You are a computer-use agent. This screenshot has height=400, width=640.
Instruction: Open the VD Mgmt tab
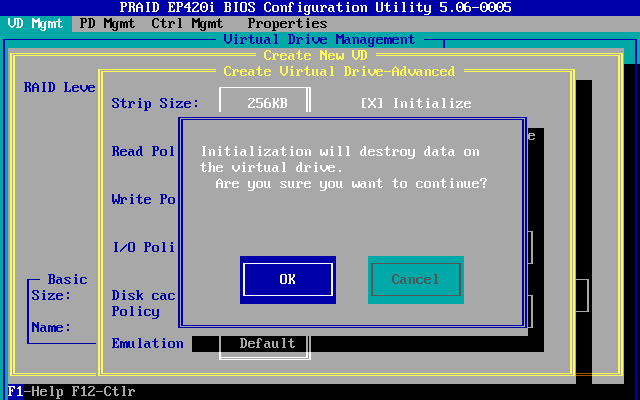36,24
